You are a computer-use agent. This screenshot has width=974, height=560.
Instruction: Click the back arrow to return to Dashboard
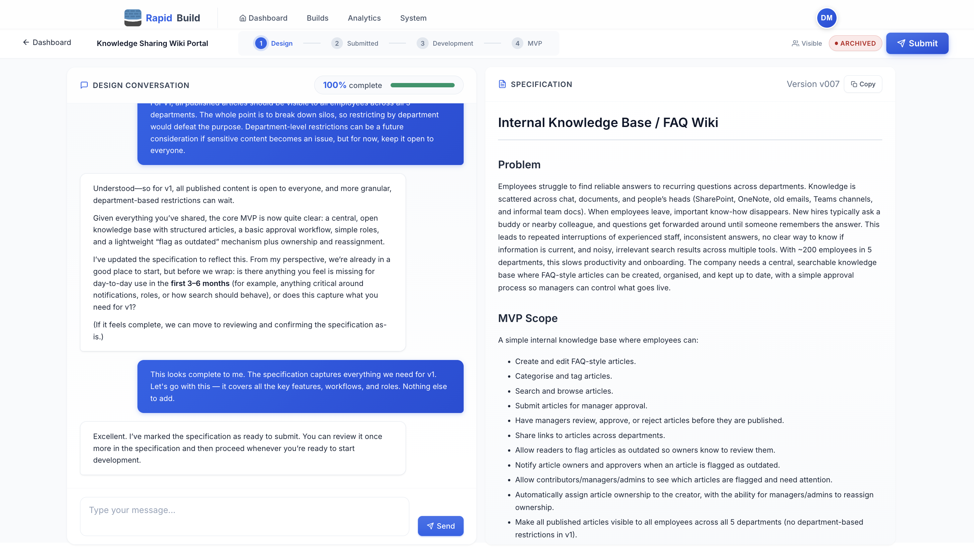click(25, 42)
